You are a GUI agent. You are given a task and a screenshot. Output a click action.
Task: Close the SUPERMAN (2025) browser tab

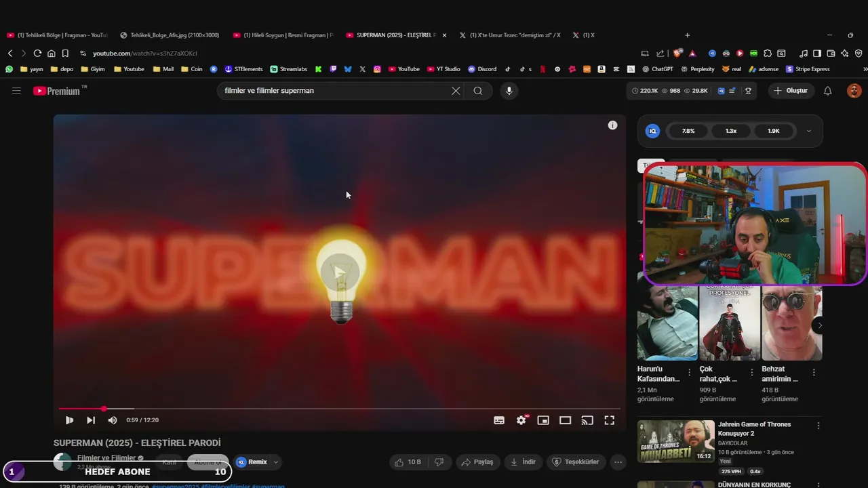click(x=444, y=35)
